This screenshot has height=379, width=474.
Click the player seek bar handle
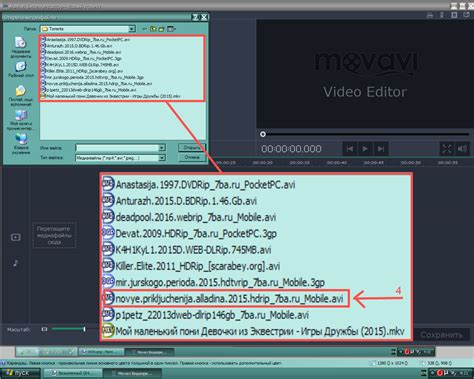point(263,134)
